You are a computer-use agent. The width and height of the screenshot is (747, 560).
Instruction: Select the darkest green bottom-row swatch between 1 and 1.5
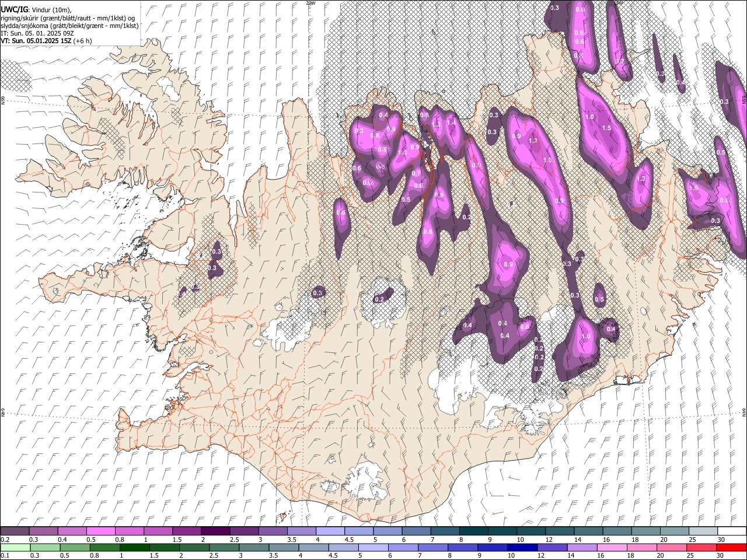pyautogui.click(x=135, y=548)
